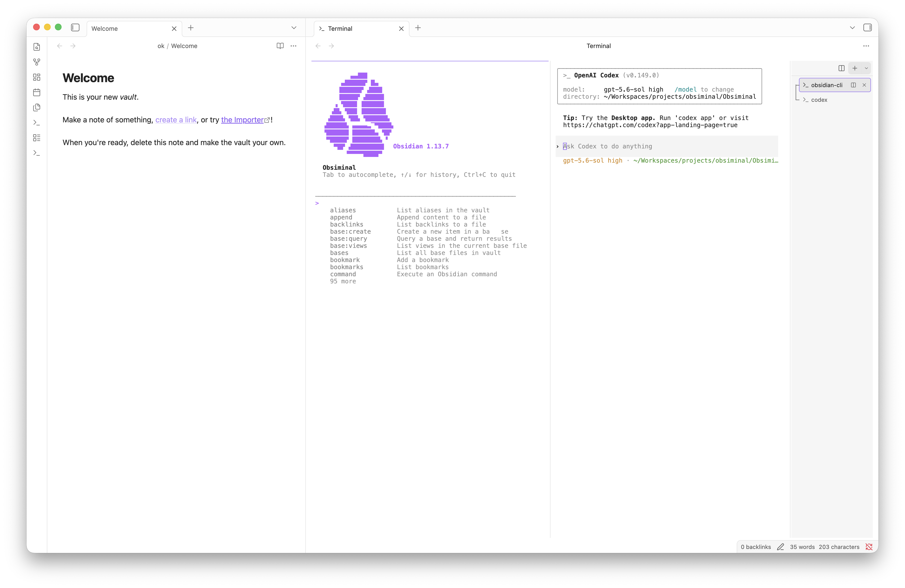Screen dimensions: 905x588
Task: Click the 'Obsidian 1.13.7' version text
Action: pos(421,147)
